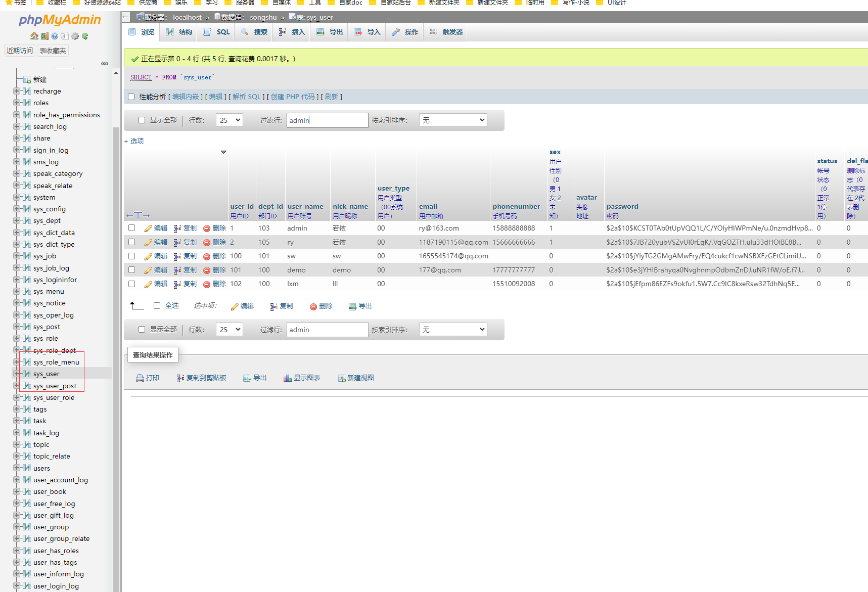Tick the checkbox for user ry row
This screenshot has height=592, width=868.
(x=132, y=242)
